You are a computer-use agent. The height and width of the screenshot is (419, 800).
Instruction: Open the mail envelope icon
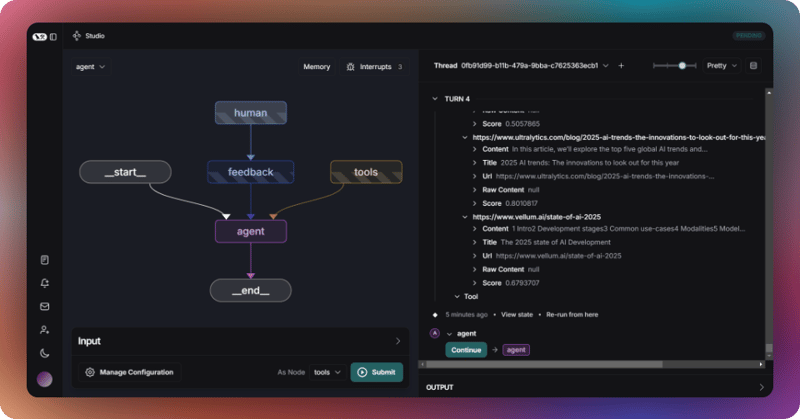tap(44, 306)
